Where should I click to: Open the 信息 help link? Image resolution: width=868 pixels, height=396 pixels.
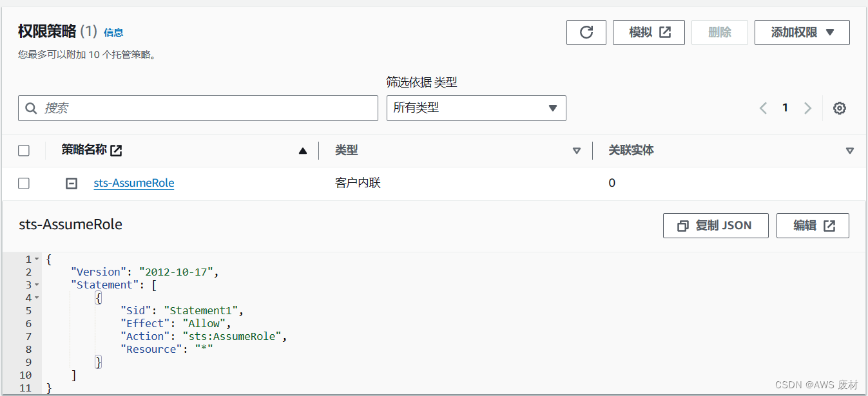[113, 33]
